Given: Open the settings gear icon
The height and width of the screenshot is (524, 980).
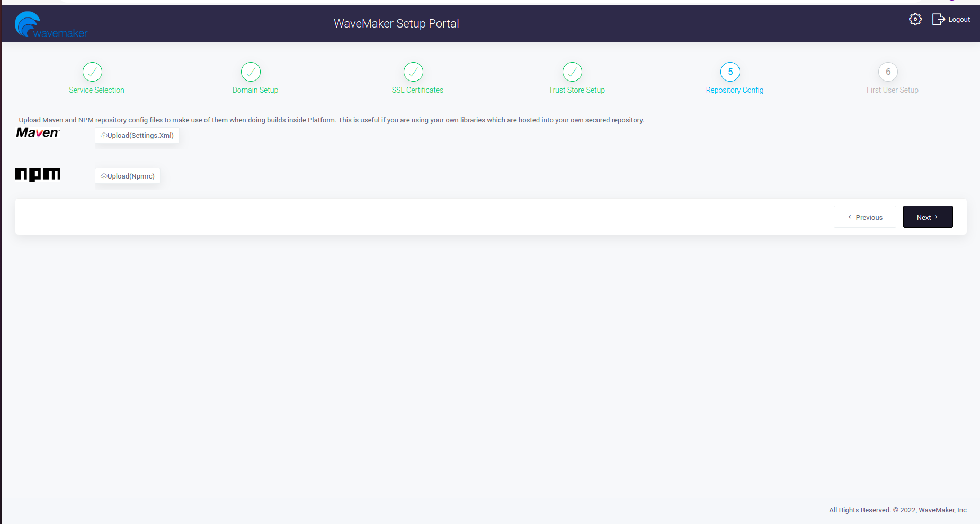Looking at the screenshot, I should (x=915, y=19).
